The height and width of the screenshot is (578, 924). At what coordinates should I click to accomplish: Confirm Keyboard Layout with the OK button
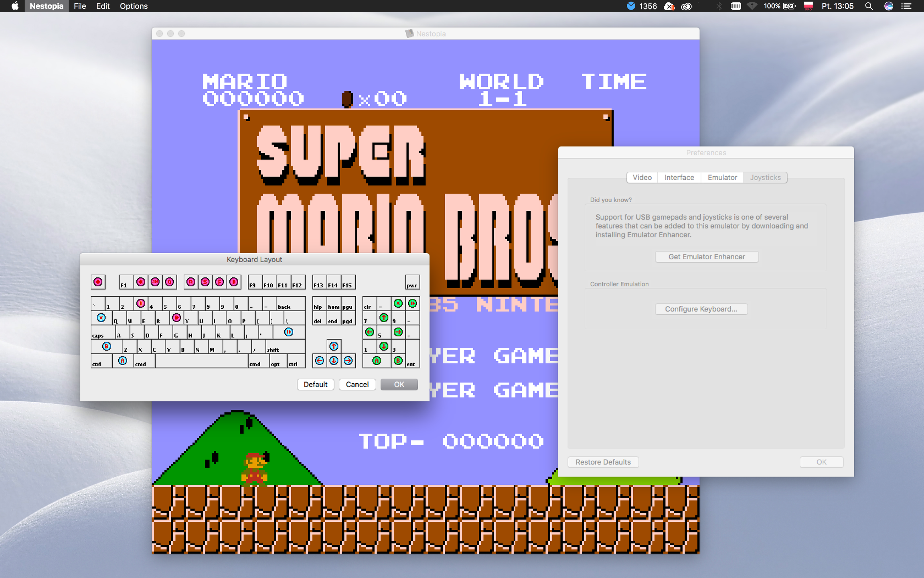tap(399, 385)
